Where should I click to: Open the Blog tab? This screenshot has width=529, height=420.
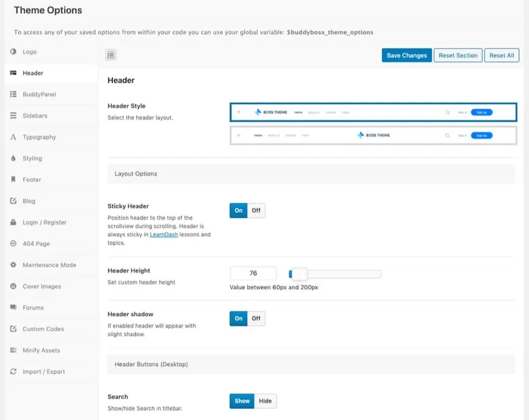point(52,201)
